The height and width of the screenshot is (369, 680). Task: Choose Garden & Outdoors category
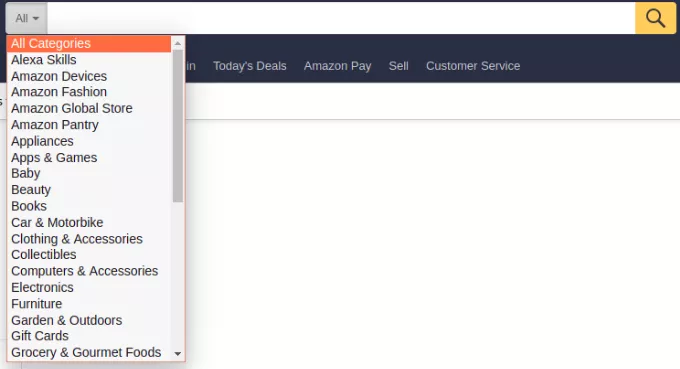point(89,320)
